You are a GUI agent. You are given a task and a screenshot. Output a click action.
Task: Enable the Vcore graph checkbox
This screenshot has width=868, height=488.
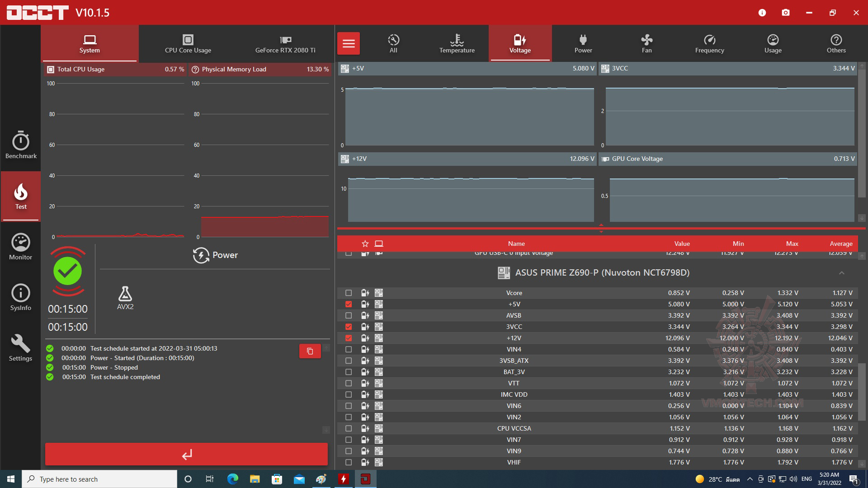349,293
